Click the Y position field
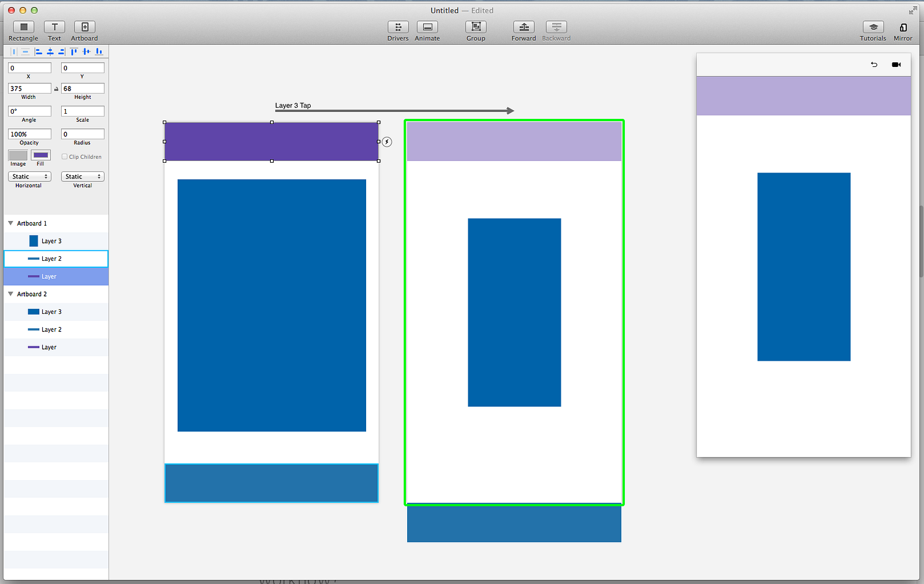The width and height of the screenshot is (924, 584). (83, 68)
